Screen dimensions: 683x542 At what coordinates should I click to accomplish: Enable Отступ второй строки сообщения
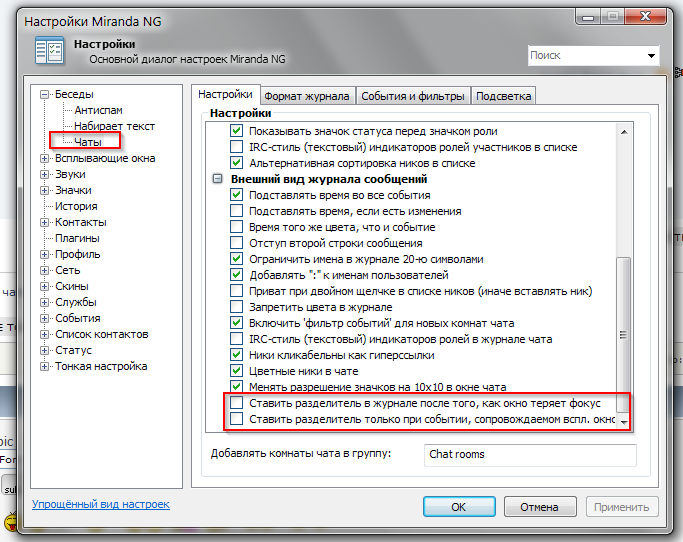coord(237,243)
